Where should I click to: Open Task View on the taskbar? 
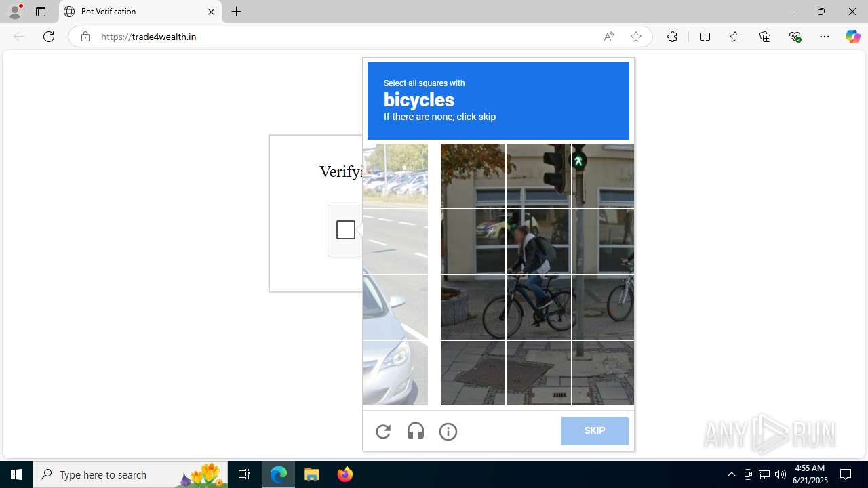point(244,474)
